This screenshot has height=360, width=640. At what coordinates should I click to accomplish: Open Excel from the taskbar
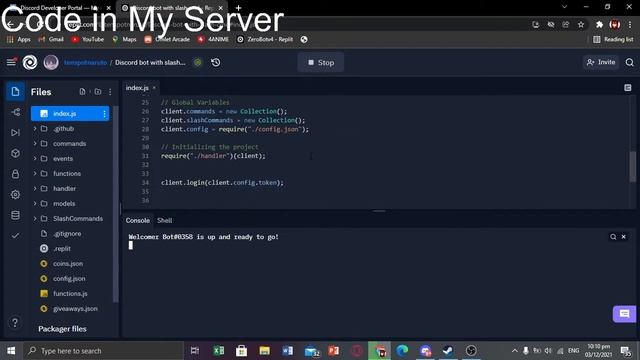[x=218, y=351]
